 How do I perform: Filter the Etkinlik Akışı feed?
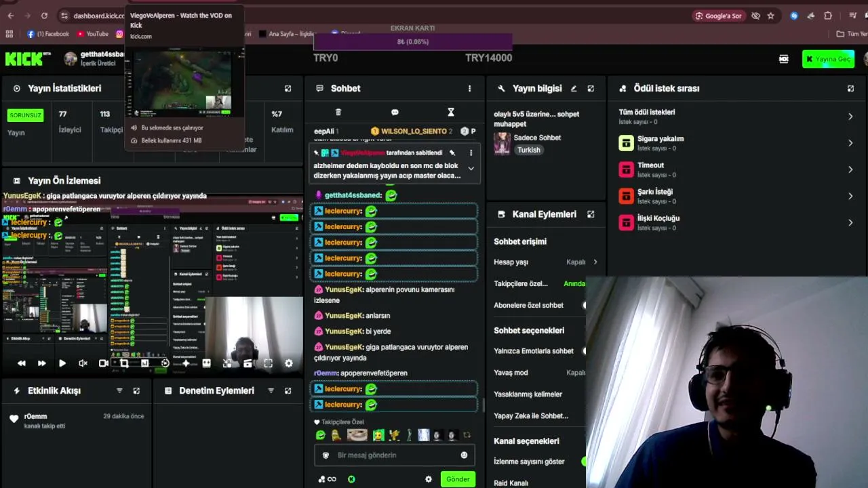click(119, 390)
